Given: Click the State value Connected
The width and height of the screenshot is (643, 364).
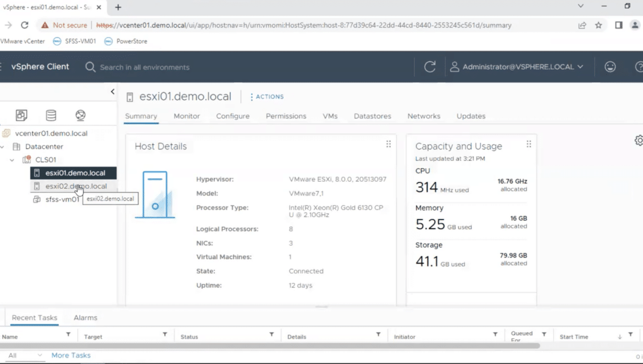Looking at the screenshot, I should [x=306, y=271].
